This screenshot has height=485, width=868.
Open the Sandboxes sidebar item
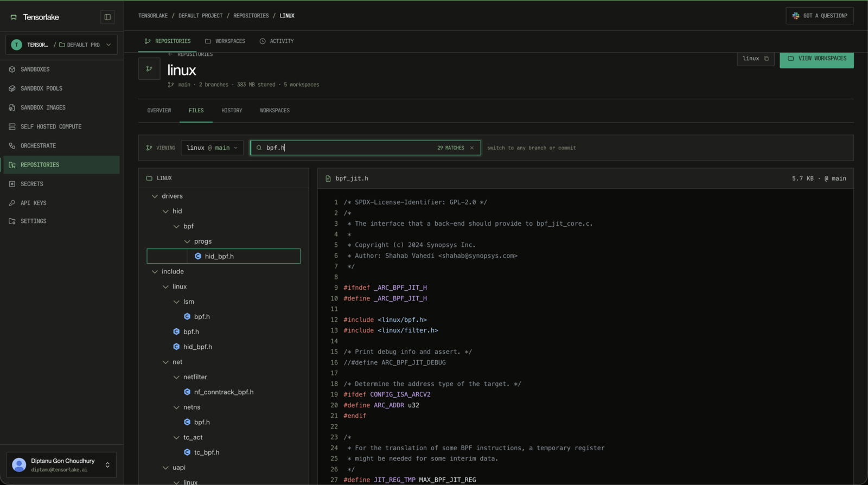coord(61,69)
